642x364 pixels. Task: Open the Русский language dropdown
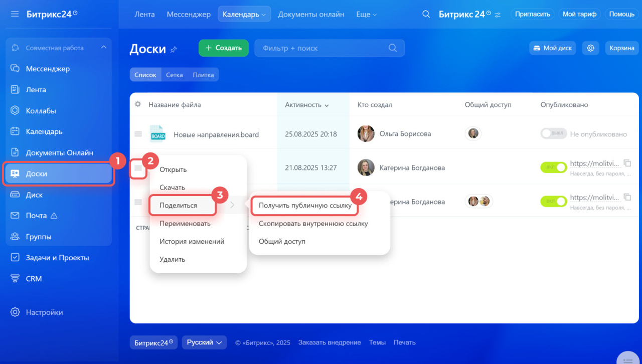point(204,342)
